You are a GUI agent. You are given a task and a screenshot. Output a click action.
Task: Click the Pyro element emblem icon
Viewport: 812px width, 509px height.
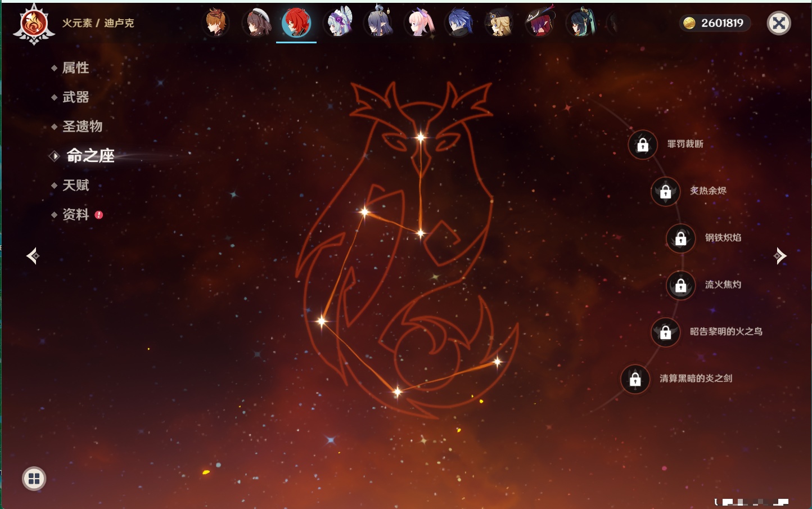(34, 24)
